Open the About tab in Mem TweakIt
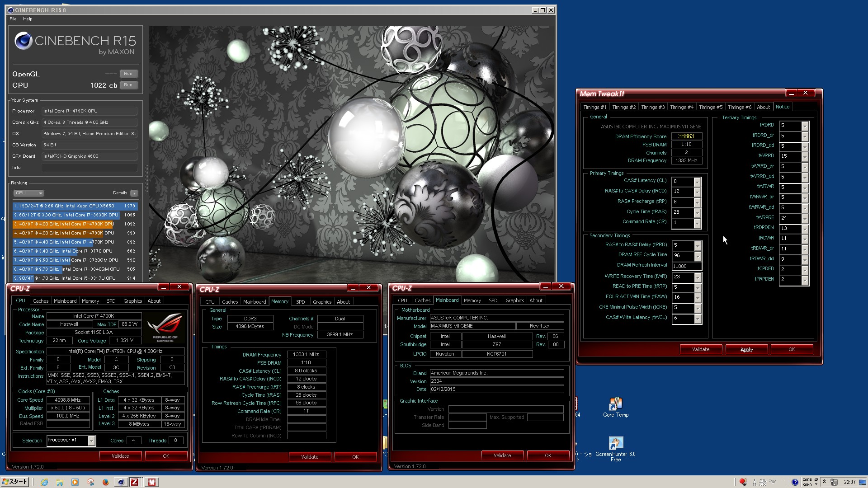Viewport: 868px width, 488px height. (763, 107)
